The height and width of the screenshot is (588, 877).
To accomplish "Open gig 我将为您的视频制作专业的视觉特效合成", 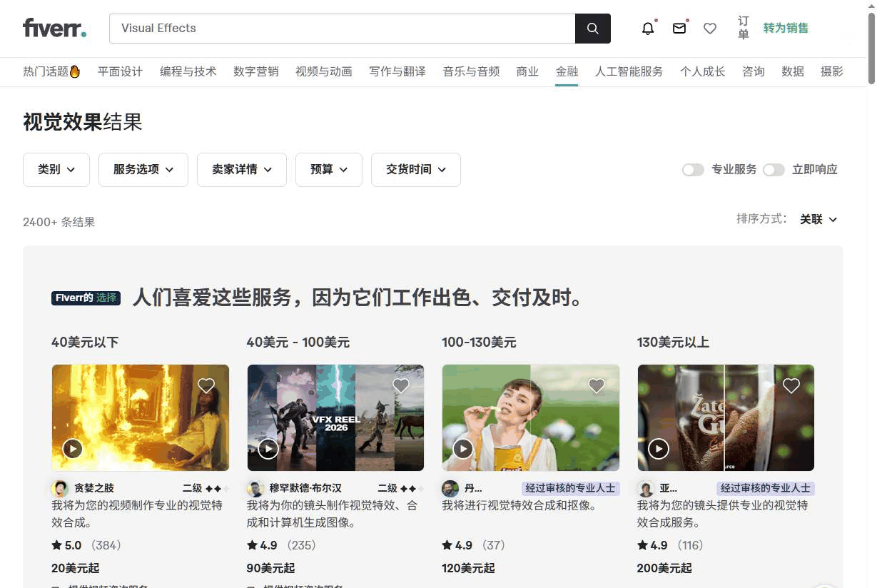I will point(137,514).
